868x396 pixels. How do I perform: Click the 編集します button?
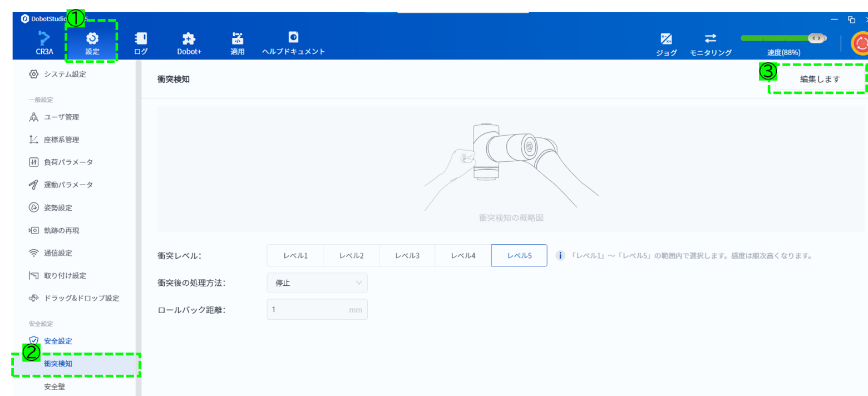pyautogui.click(x=819, y=79)
